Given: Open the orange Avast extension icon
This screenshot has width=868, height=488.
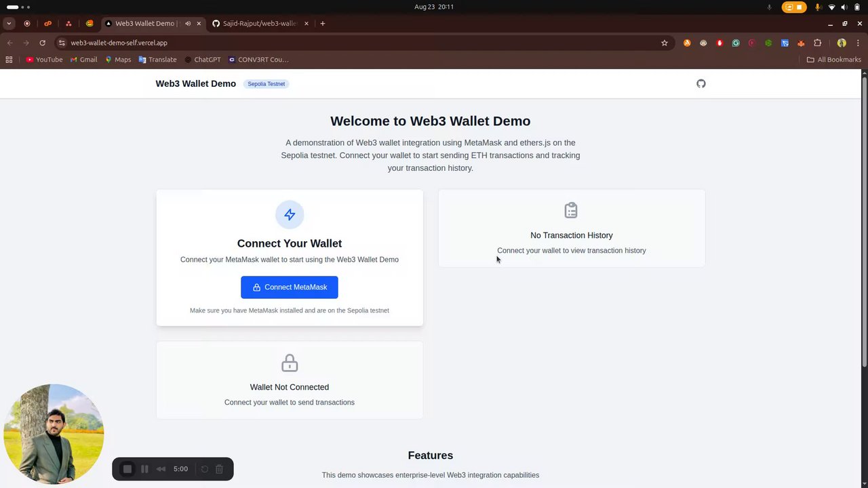Looking at the screenshot, I should coord(687,43).
